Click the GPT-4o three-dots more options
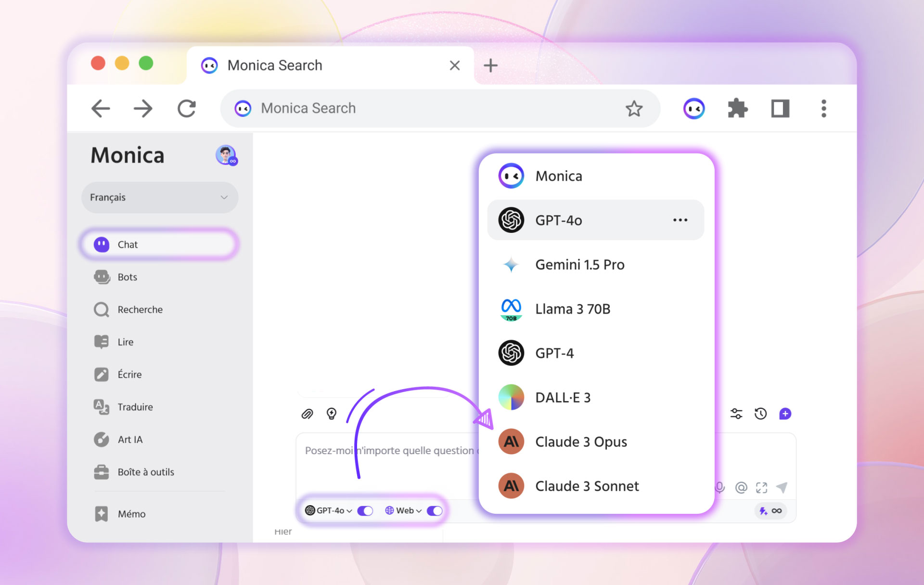The height and width of the screenshot is (585, 924). (680, 220)
